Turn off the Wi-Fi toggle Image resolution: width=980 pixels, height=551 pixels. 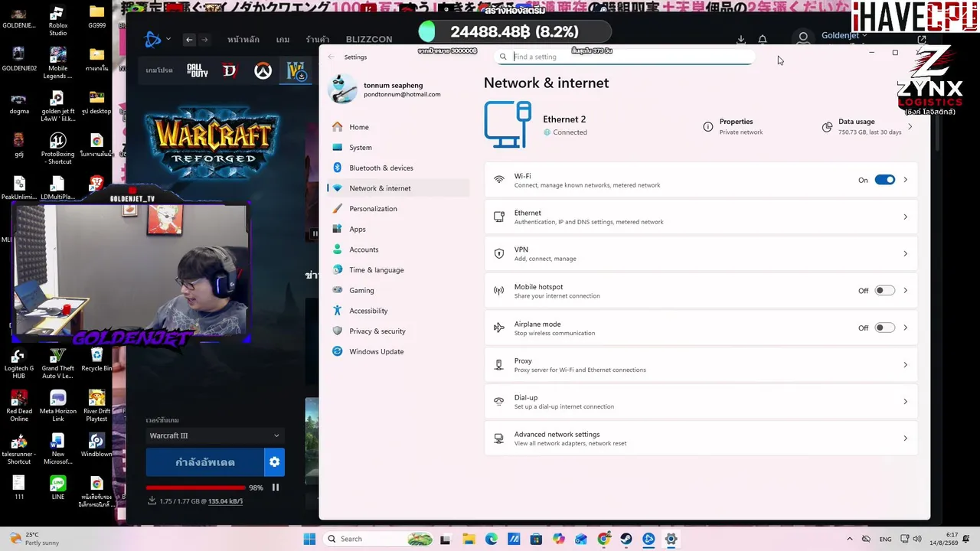coord(884,180)
